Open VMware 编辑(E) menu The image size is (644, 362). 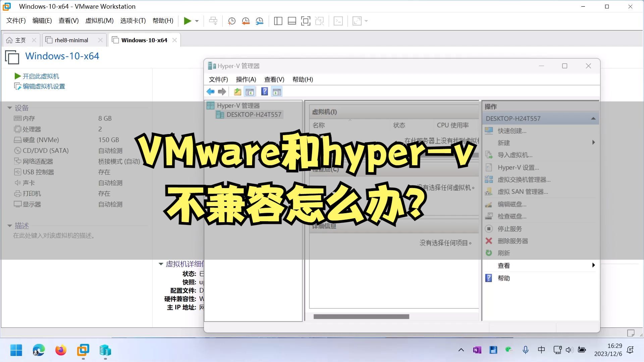[x=42, y=21]
